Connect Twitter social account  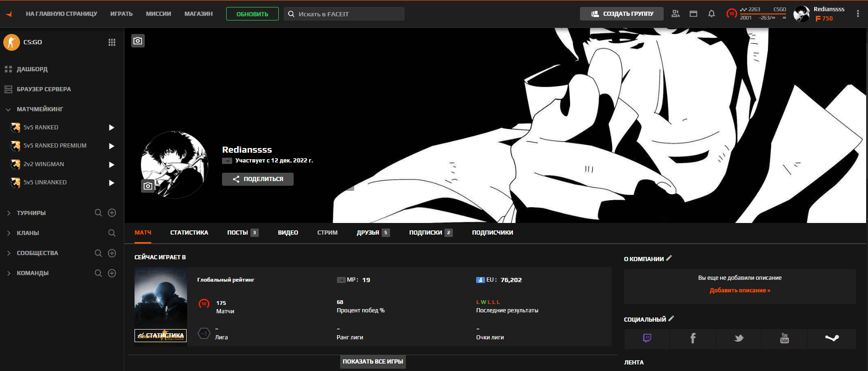point(739,338)
